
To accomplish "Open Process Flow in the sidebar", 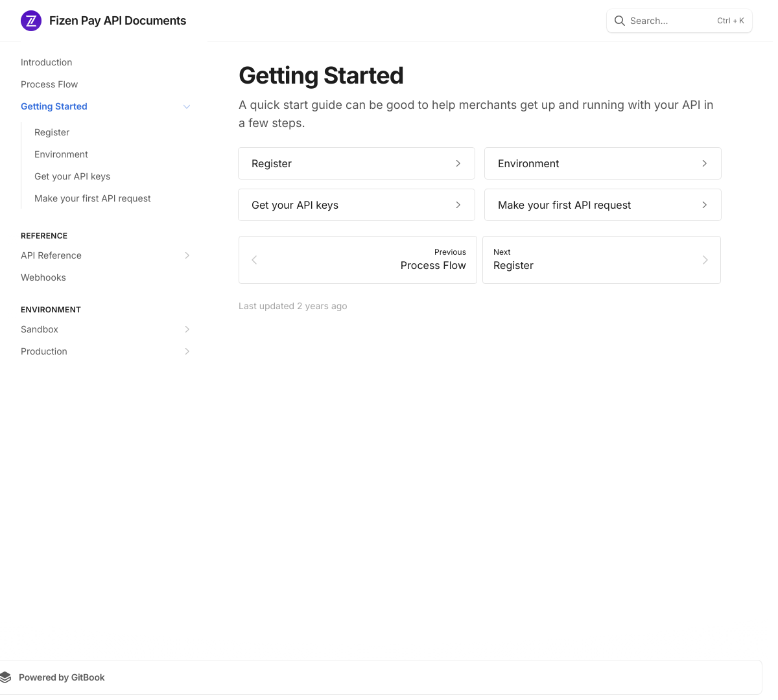I will pyautogui.click(x=49, y=84).
